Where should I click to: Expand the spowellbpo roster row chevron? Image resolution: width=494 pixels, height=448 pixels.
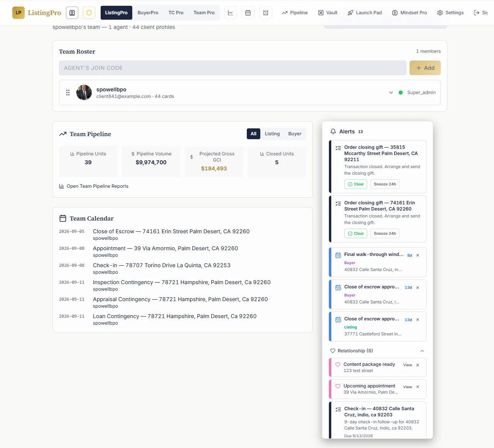tap(391, 93)
